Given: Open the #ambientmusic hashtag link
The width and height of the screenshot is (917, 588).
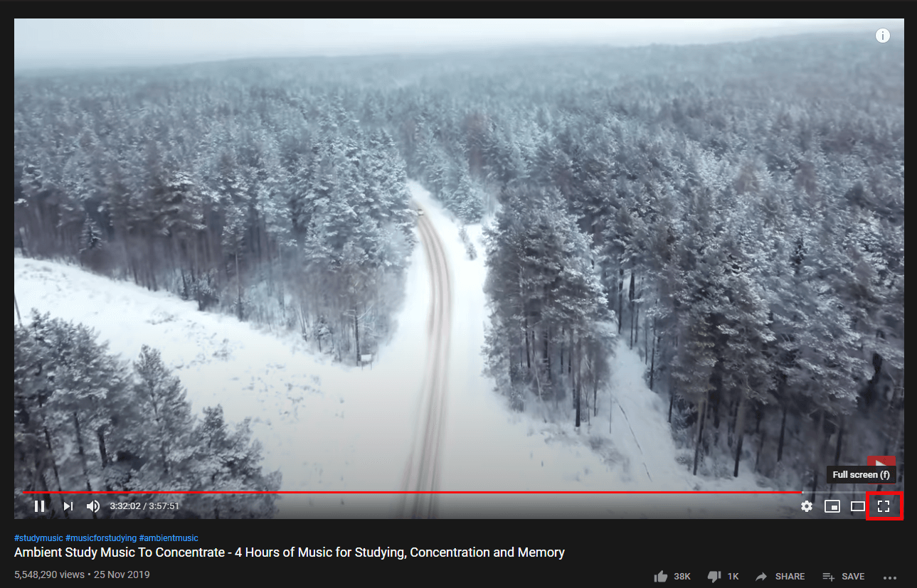Looking at the screenshot, I should coord(169,538).
